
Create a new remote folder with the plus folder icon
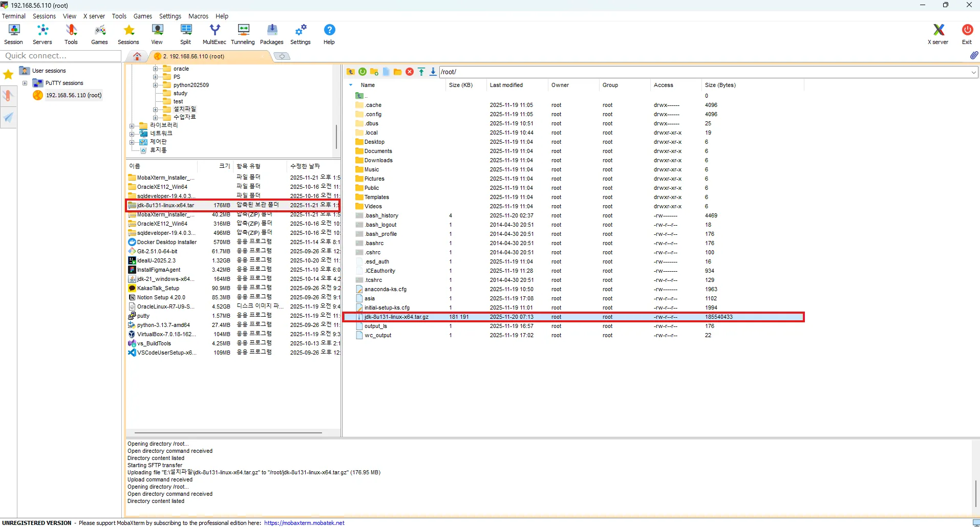tap(374, 72)
